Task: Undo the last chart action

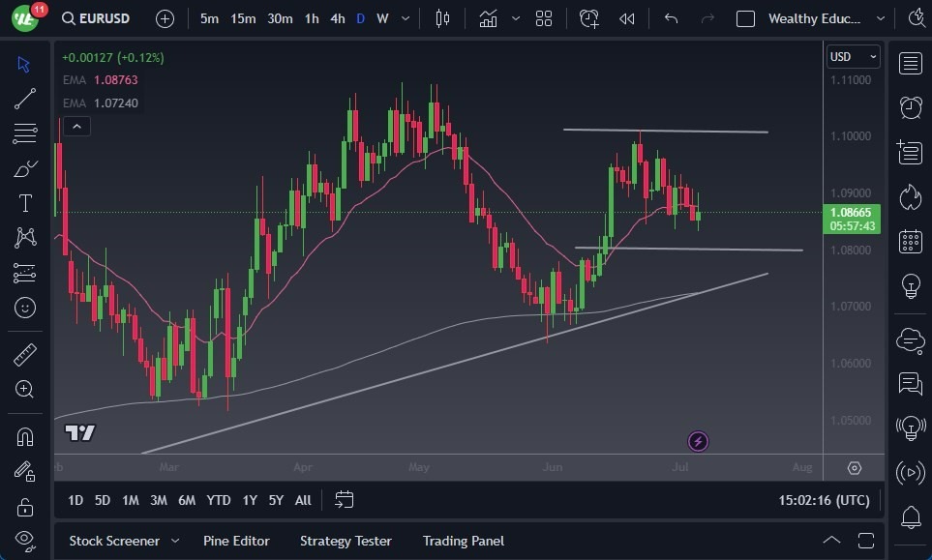Action: (673, 18)
